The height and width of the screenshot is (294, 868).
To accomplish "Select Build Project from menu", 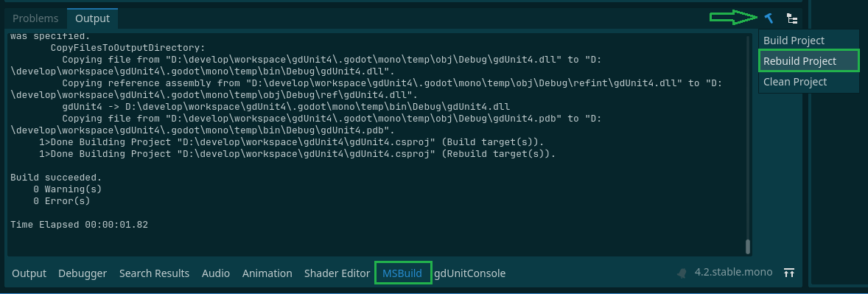I will 794,41.
